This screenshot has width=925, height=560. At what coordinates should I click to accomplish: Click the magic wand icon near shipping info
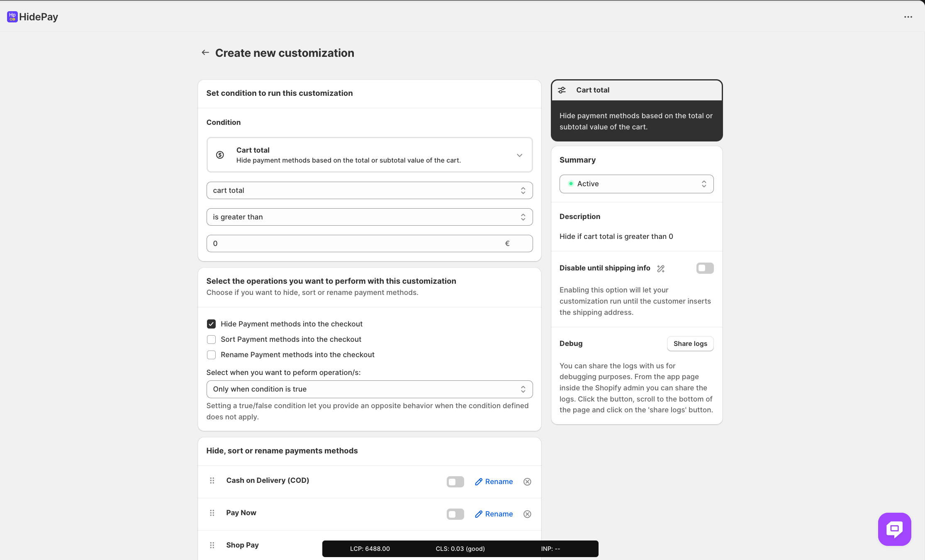tap(661, 269)
